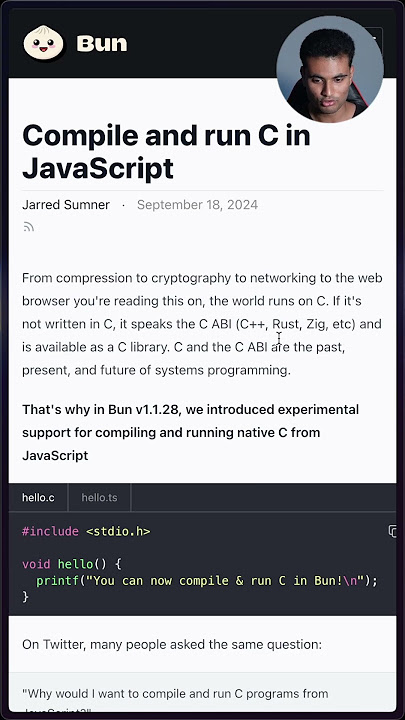Select the hello.c tab
Viewport: 405px width, 720px height.
[x=38, y=498]
